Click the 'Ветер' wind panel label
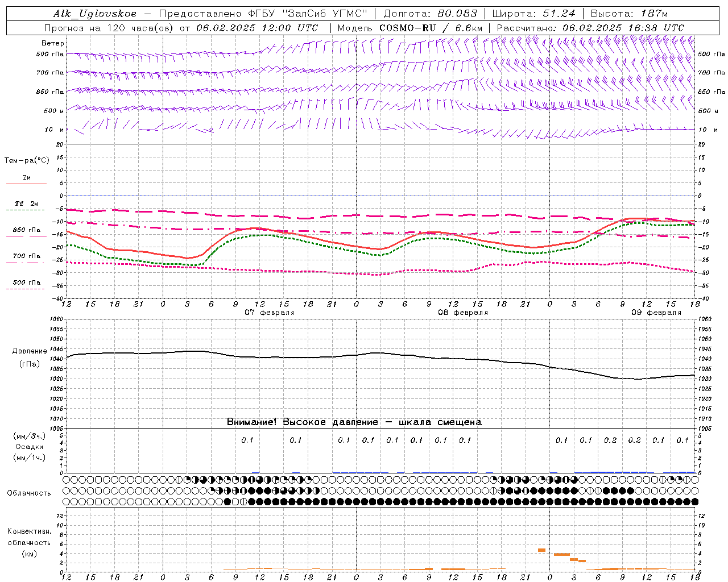Viewport: 728px width, 582px height. (x=53, y=43)
